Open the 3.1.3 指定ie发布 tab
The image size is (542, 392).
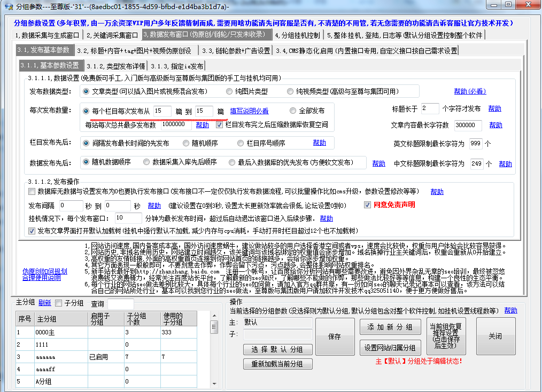[177, 66]
